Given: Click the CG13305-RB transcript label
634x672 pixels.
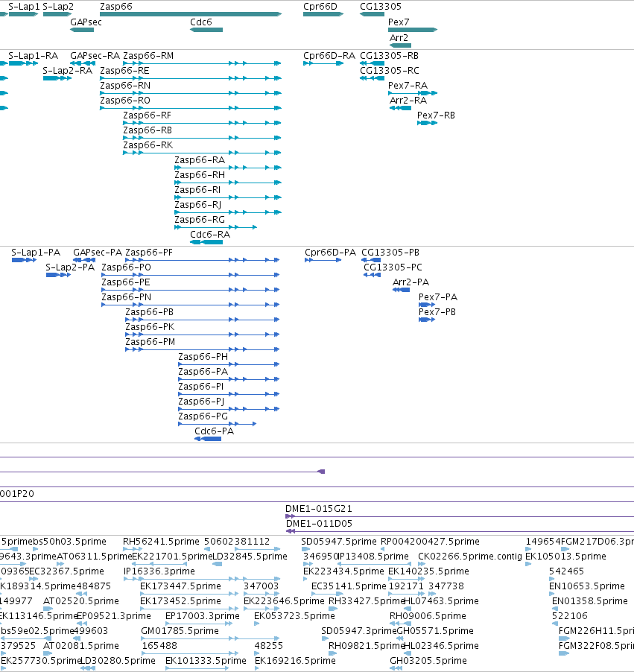Looking at the screenshot, I should pos(389,56).
